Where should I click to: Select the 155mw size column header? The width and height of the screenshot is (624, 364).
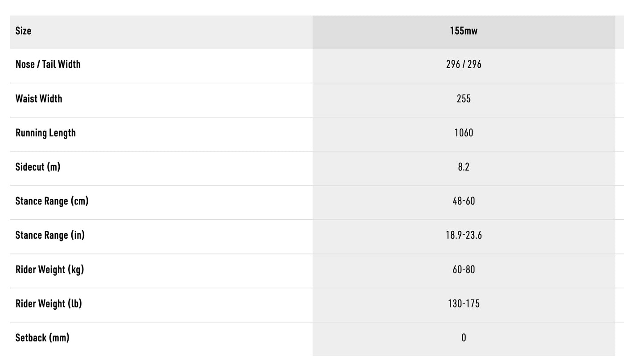[464, 31]
